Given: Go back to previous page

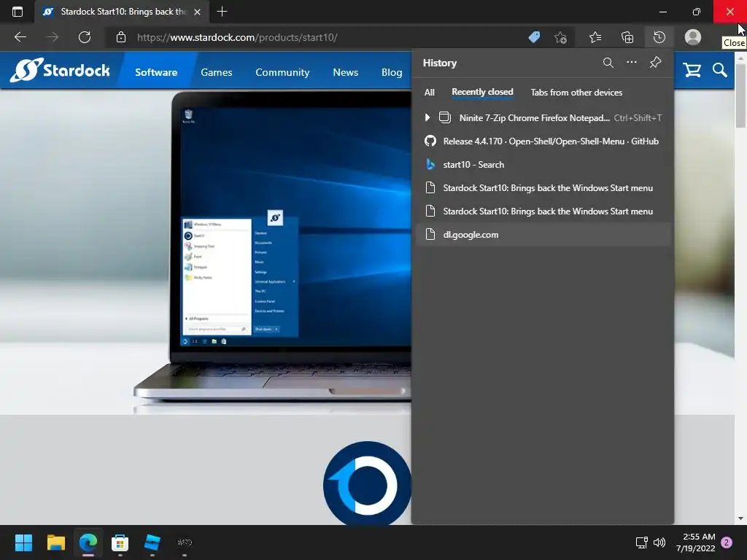Looking at the screenshot, I should (x=20, y=37).
